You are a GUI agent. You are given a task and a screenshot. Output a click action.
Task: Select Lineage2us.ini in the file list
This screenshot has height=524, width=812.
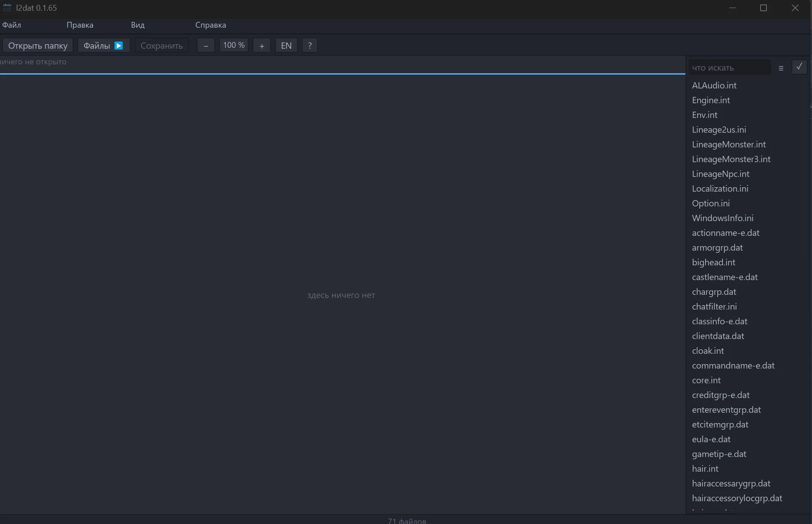coord(719,130)
